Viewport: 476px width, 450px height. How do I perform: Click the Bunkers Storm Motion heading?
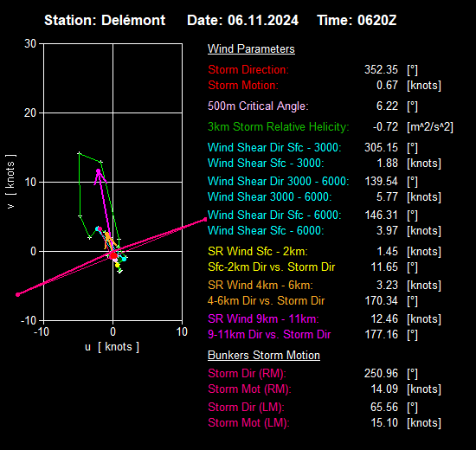264,356
